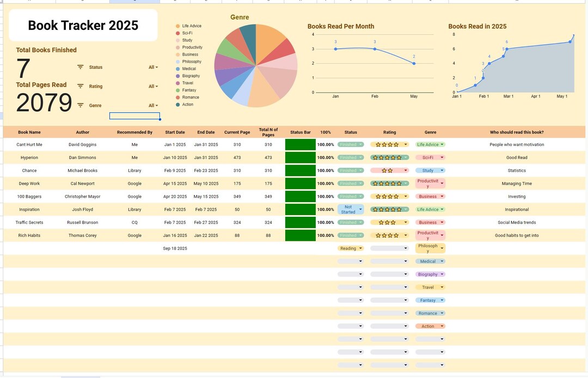Viewport: 588px width, 378px height.
Task: Open the Genre slicer All dropdown
Action: pos(153,105)
